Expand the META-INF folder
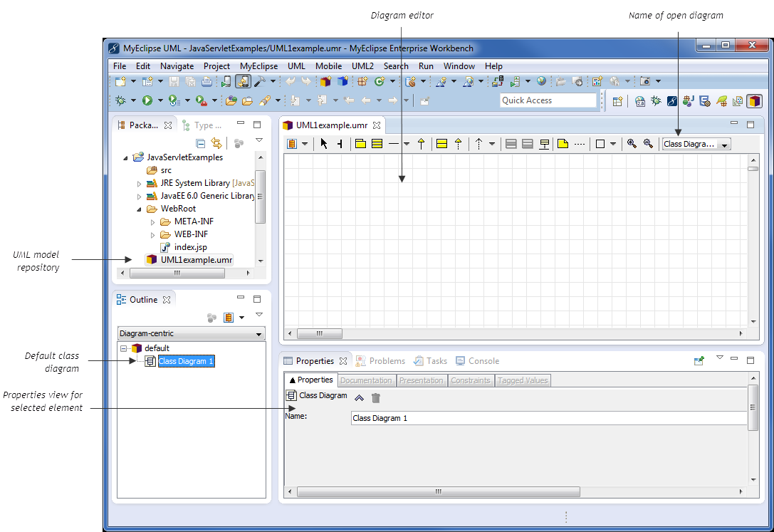 tap(153, 221)
